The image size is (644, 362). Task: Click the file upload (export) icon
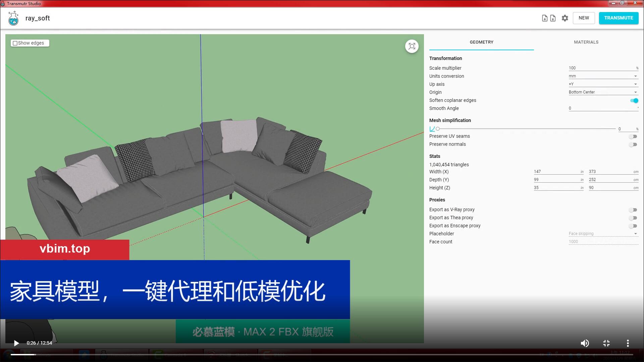click(553, 18)
